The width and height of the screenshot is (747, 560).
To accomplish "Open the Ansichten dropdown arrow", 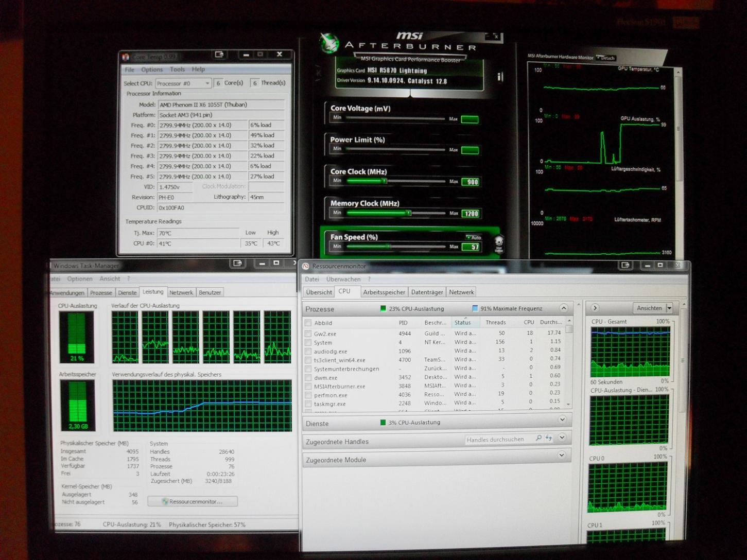I will pyautogui.click(x=669, y=308).
